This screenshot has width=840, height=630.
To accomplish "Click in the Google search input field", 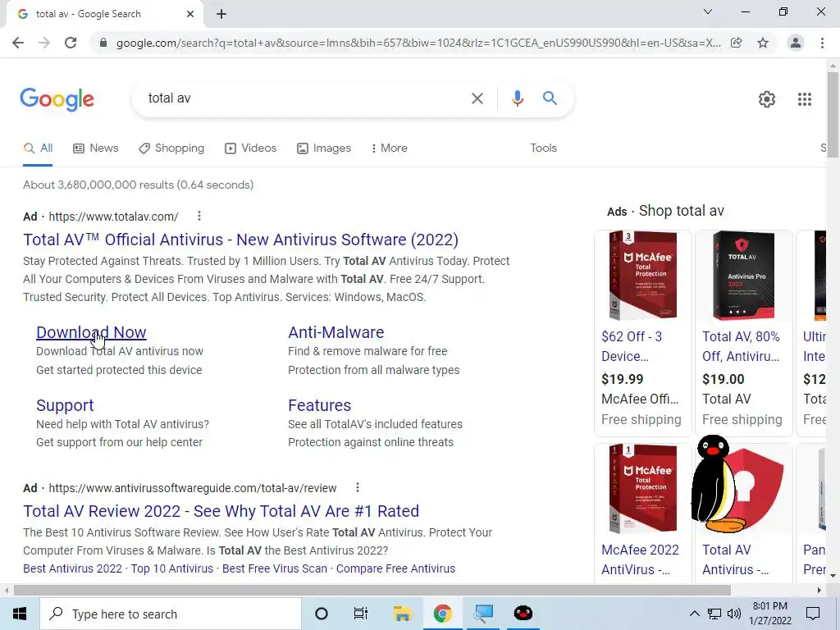I will click(305, 98).
